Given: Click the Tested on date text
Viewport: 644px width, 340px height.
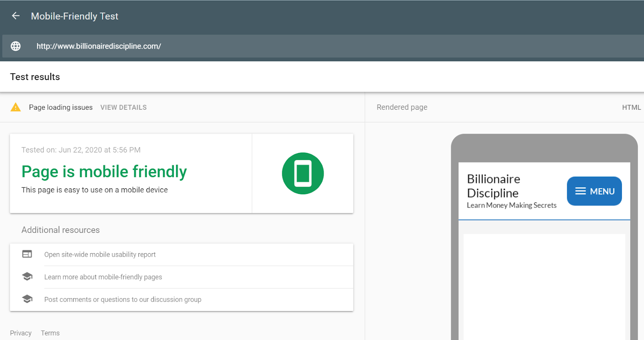Looking at the screenshot, I should [x=81, y=150].
